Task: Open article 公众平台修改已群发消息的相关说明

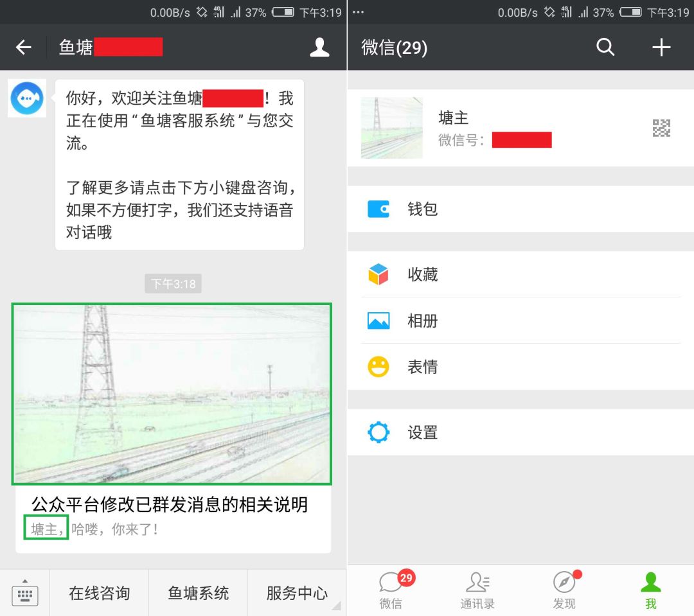Action: [x=170, y=504]
